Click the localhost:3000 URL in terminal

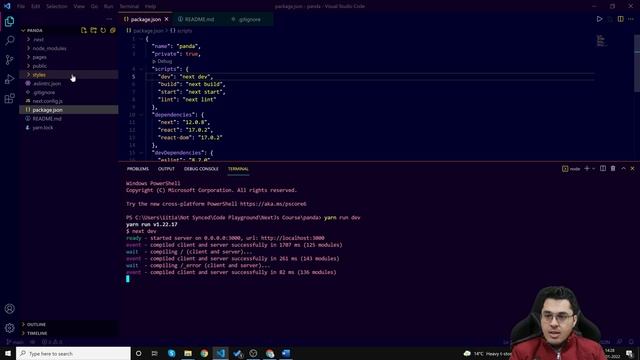click(x=293, y=238)
